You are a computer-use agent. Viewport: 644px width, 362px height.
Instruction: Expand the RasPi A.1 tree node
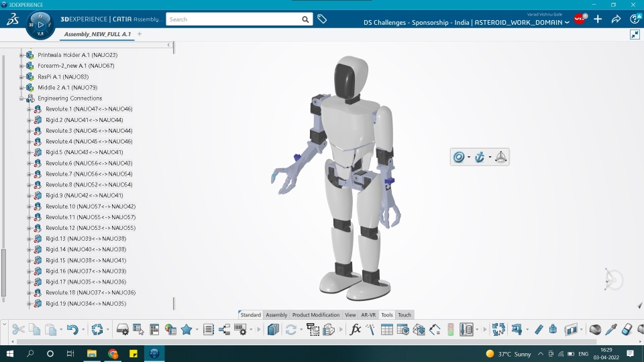click(21, 77)
